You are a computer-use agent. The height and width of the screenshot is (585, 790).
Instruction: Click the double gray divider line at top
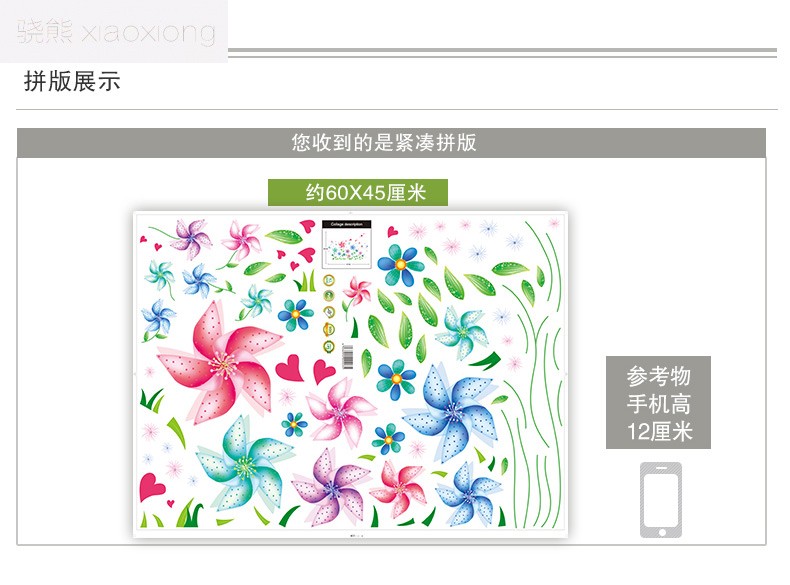coord(502,53)
